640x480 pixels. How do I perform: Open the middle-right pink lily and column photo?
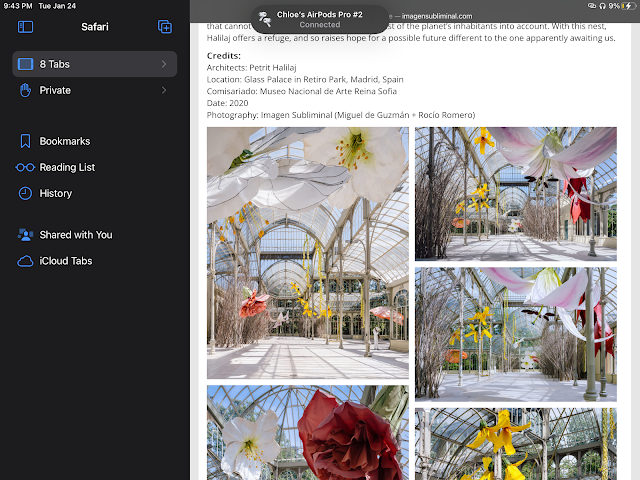[516, 334]
